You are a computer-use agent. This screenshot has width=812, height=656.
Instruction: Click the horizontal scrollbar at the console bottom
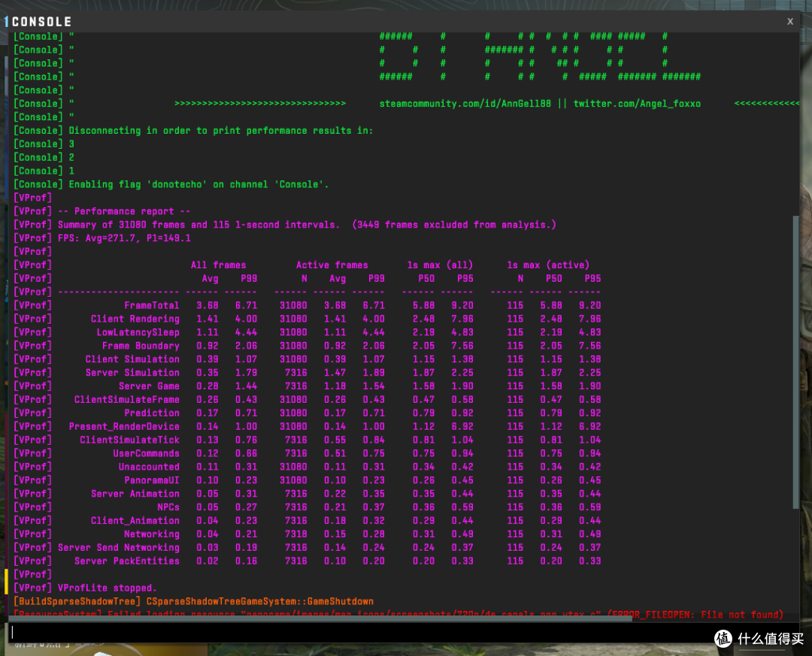(320, 618)
